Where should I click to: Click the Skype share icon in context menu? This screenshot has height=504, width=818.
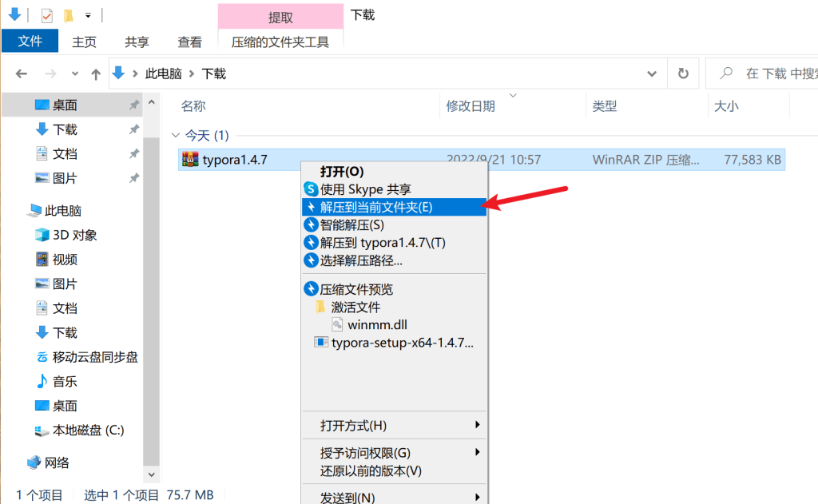(x=310, y=189)
